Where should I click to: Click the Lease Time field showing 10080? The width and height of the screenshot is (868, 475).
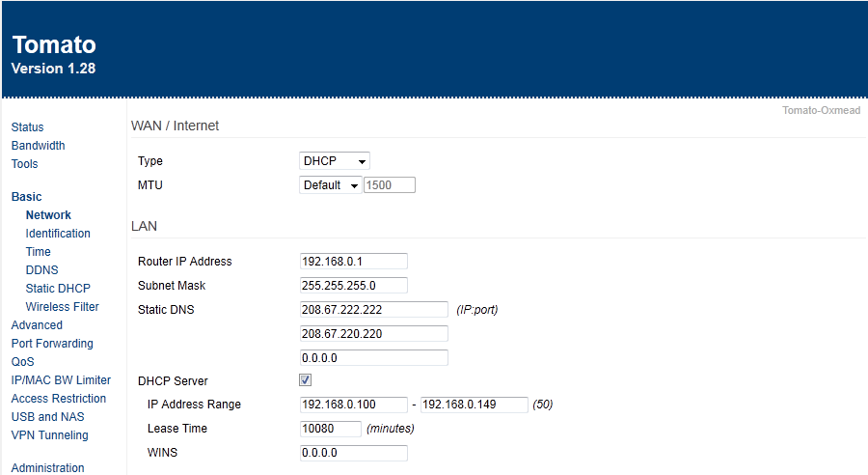[331, 429]
